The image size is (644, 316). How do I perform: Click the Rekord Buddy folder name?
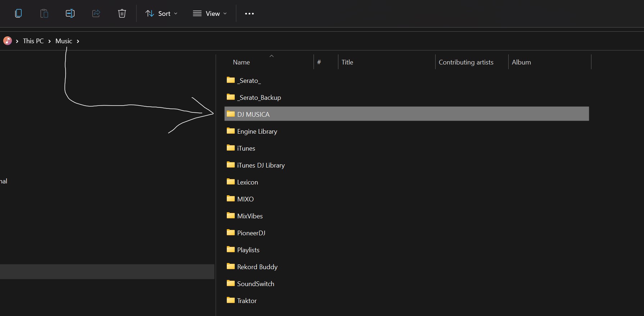click(257, 267)
